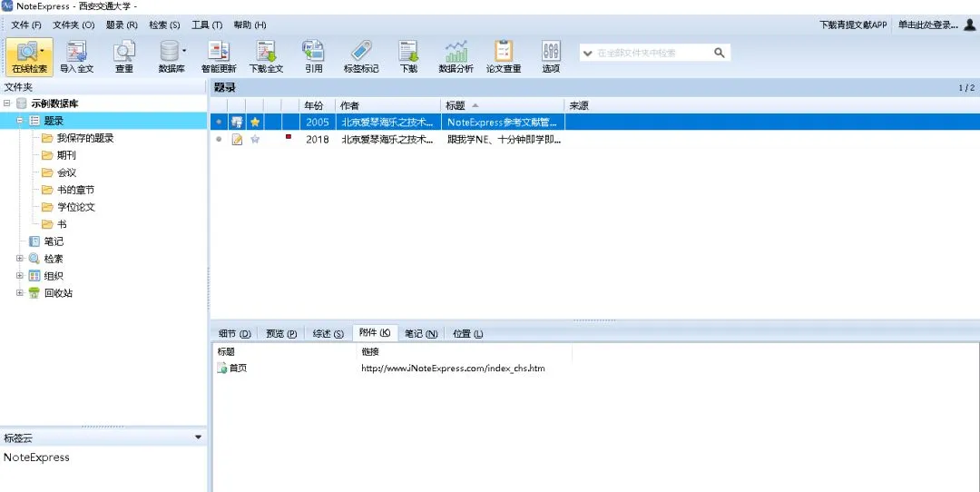Click the magnifier search icon in search box
Image resolution: width=980 pixels, height=492 pixels.
[720, 54]
